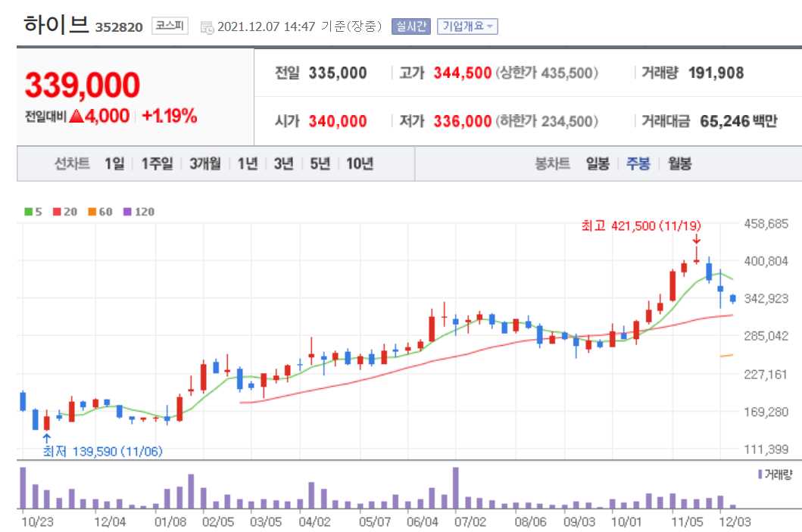Click the 최고 421,500 (11/19) marker label
The image size is (802, 532).
coord(641,226)
